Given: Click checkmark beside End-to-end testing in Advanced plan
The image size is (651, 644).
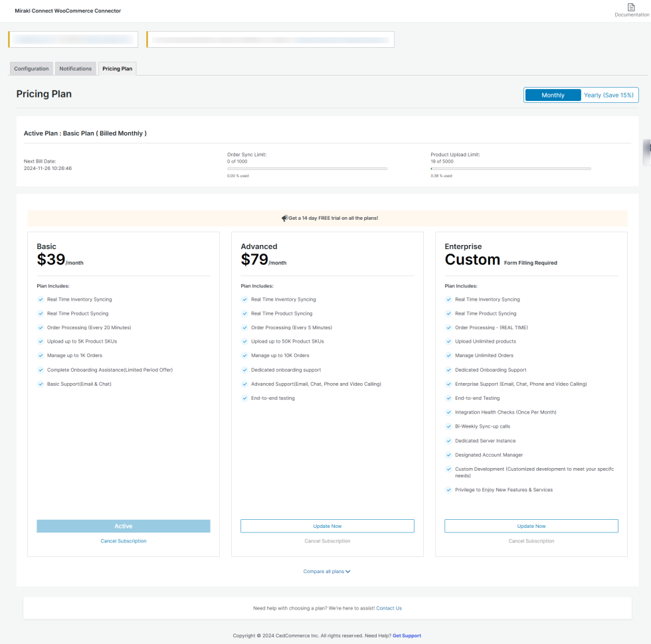Looking at the screenshot, I should coord(244,398).
